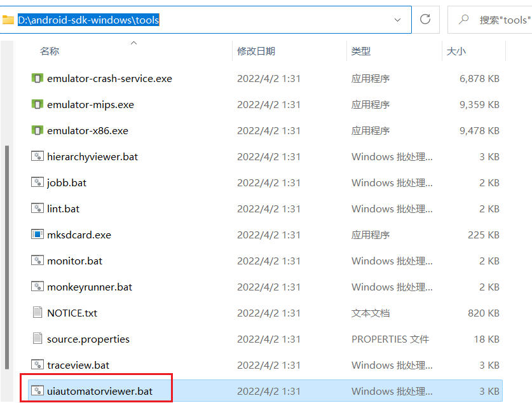Select file name traceview.bat
Image resolution: width=532 pixels, height=403 pixels.
[x=78, y=365]
